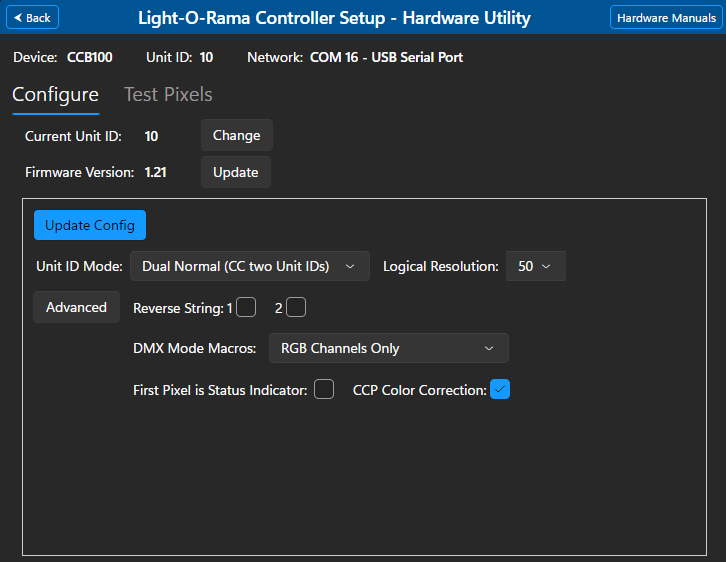Click the CCB100 device name
This screenshot has width=726, height=562.
point(90,58)
